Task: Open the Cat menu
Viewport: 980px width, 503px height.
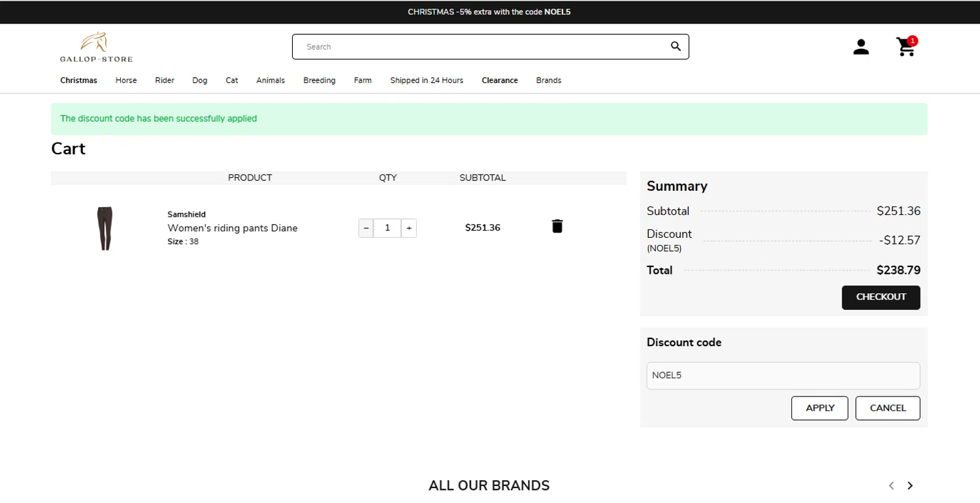Action: pos(232,80)
